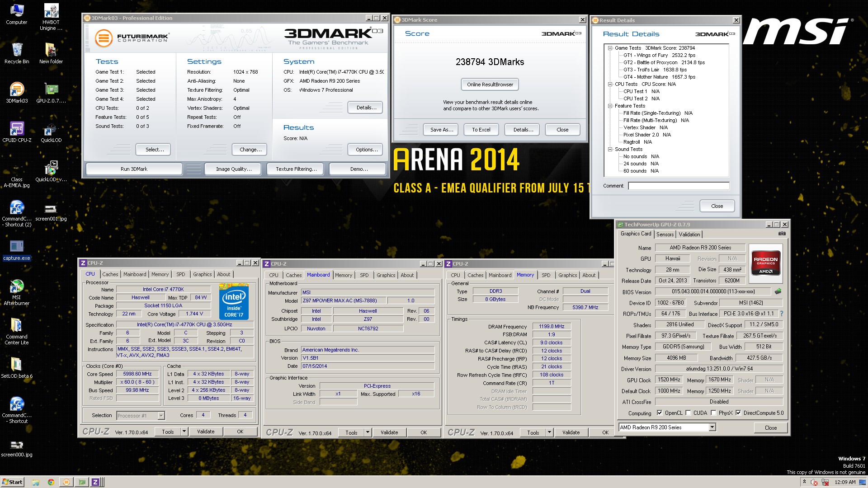The height and width of the screenshot is (488, 868).
Task: Click the Image Quality... button
Action: [233, 169]
